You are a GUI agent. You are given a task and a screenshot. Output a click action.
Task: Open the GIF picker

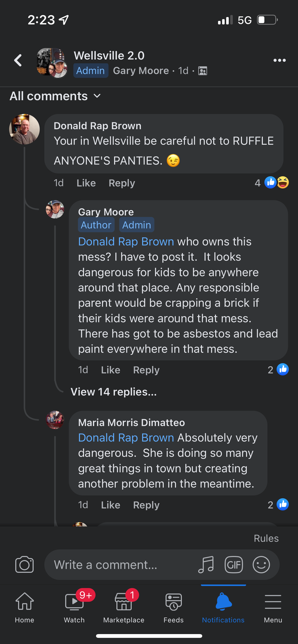[234, 565]
